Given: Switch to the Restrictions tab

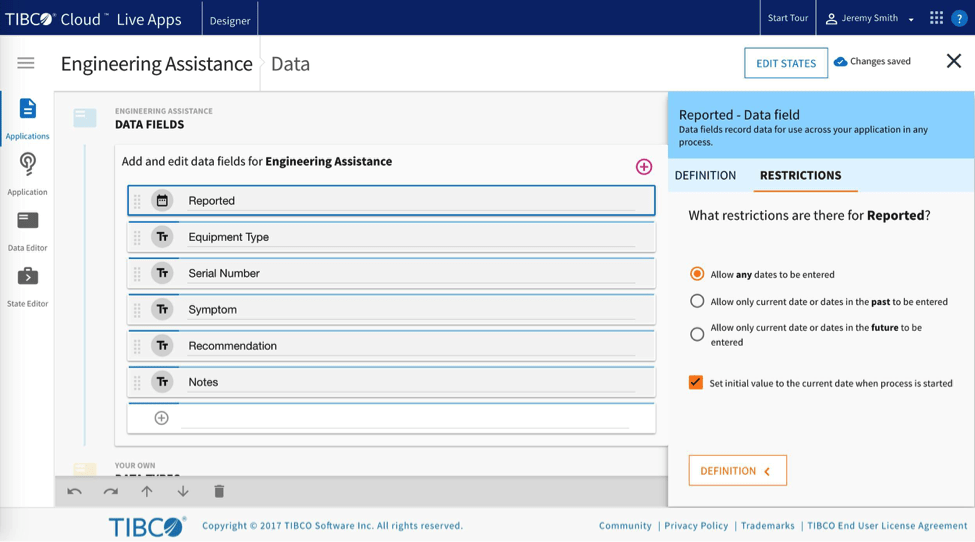Looking at the screenshot, I should [x=800, y=175].
